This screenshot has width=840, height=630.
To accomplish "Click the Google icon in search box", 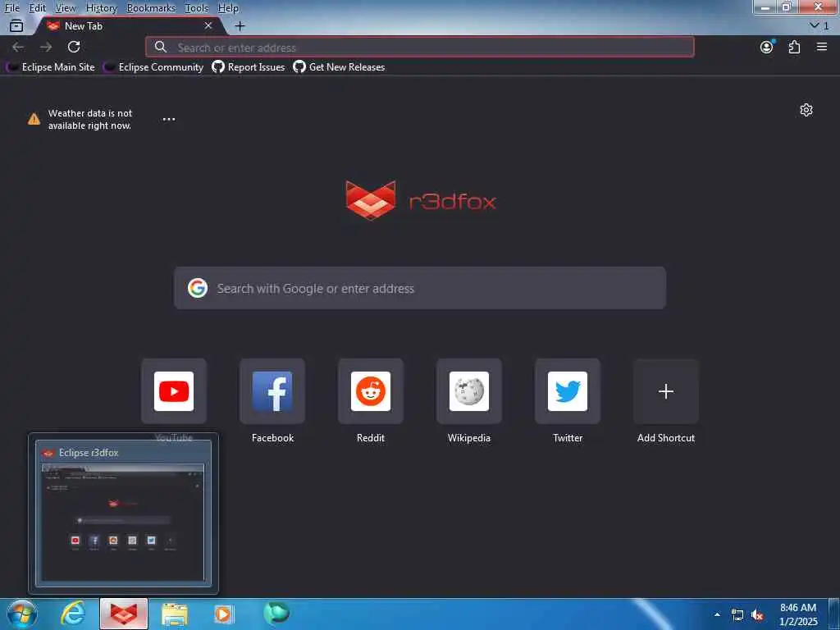I will point(198,288).
